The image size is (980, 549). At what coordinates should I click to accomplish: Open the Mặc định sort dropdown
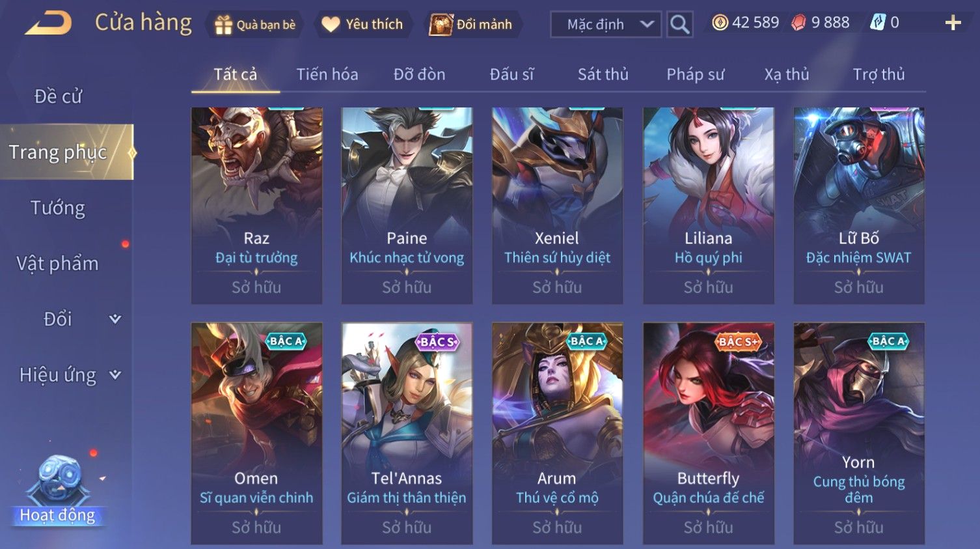point(606,25)
